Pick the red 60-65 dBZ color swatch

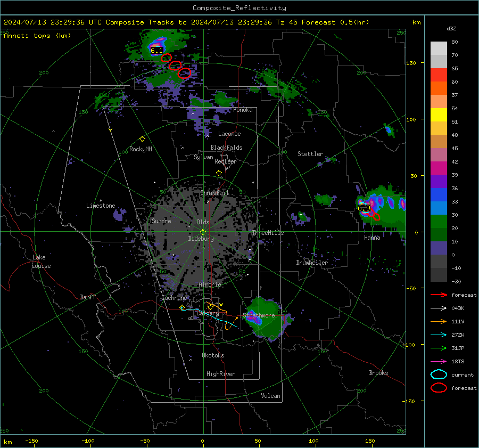pos(439,75)
